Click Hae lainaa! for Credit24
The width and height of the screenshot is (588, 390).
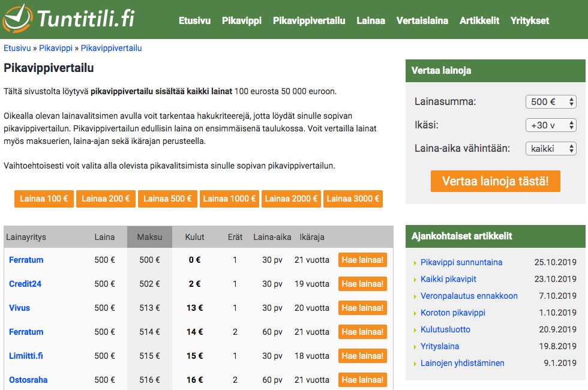pyautogui.click(x=362, y=284)
